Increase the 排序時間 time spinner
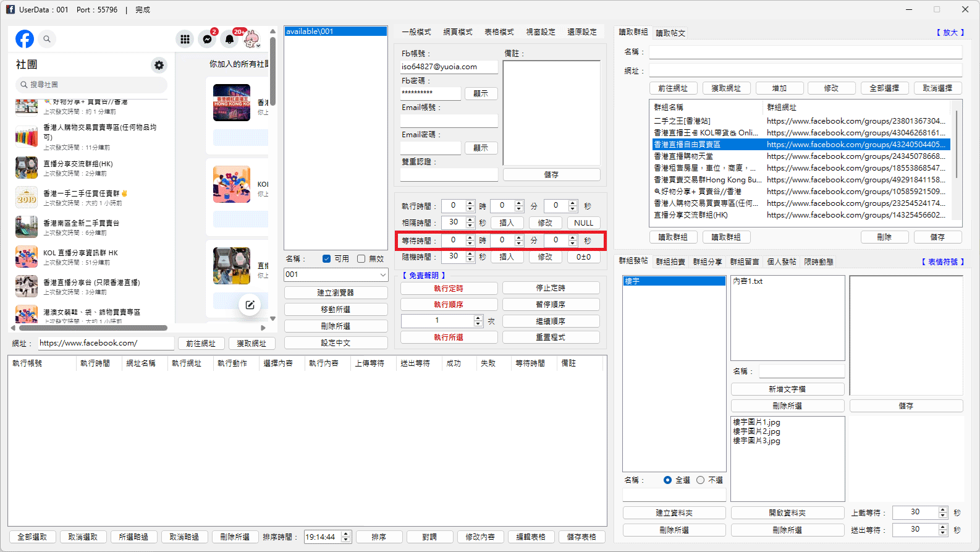 point(346,534)
